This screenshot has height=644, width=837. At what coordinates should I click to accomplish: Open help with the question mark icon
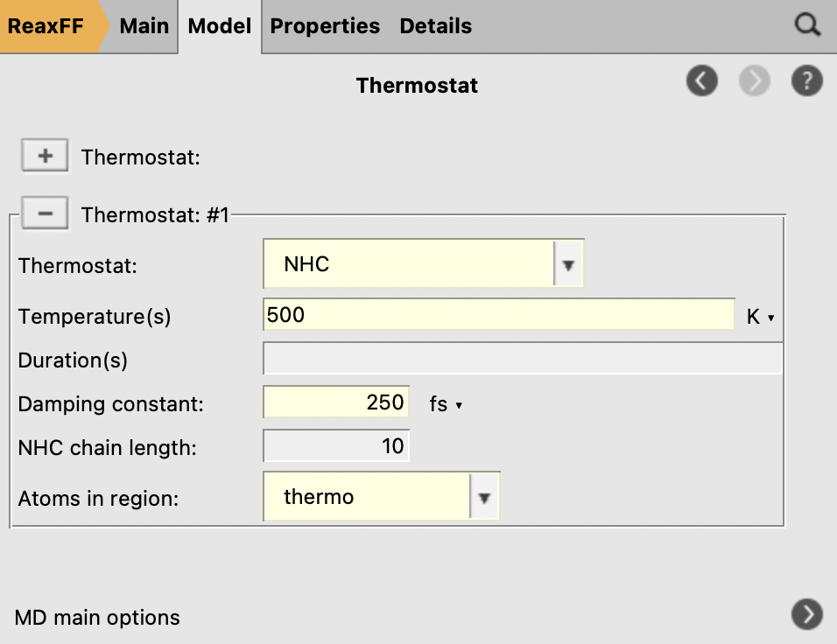point(806,81)
